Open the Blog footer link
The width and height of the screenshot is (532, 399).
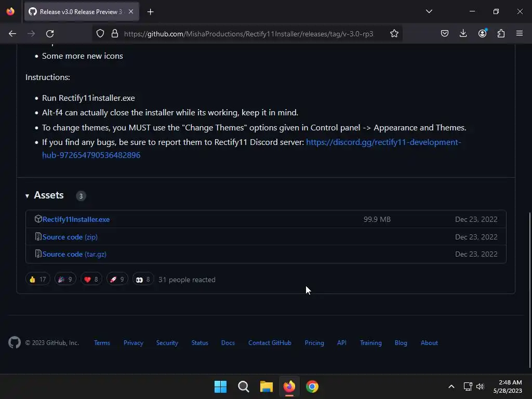[x=401, y=343]
